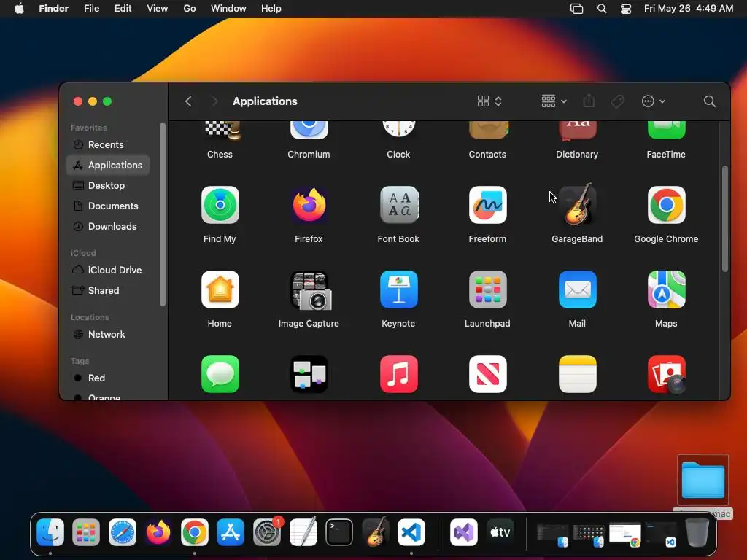This screenshot has width=747, height=560.
Task: Open the Action ellipsis menu
Action: coord(654,101)
